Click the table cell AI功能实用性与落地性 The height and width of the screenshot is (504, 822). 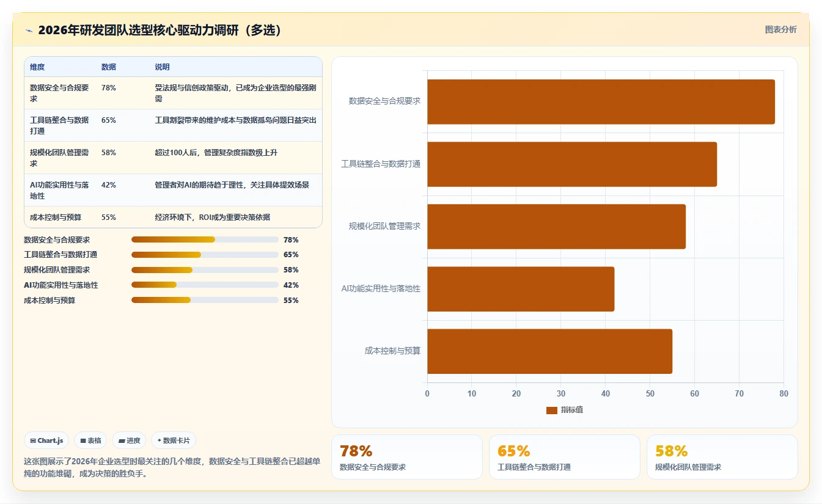coord(60,190)
